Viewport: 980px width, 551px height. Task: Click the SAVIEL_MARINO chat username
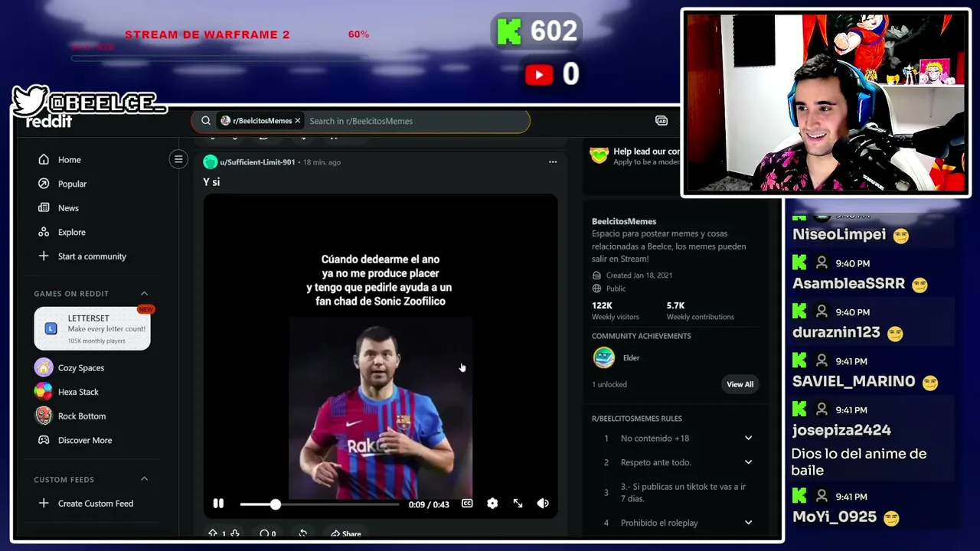coord(854,381)
